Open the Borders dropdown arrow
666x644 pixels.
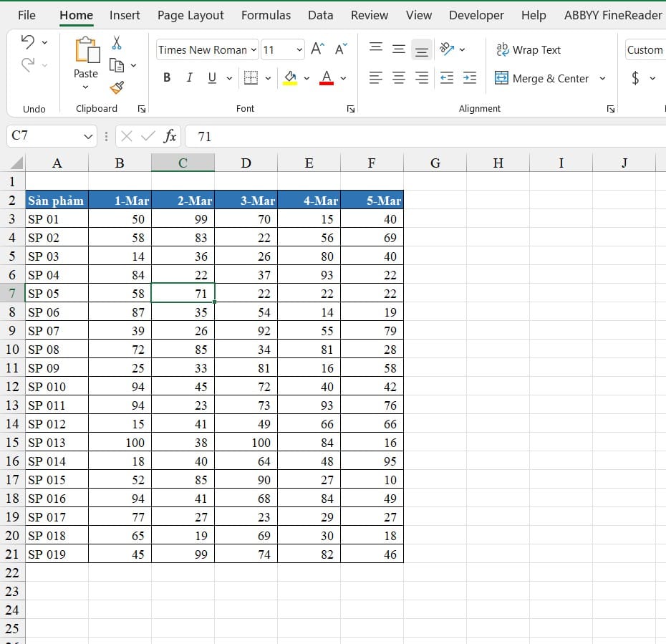pyautogui.click(x=268, y=78)
